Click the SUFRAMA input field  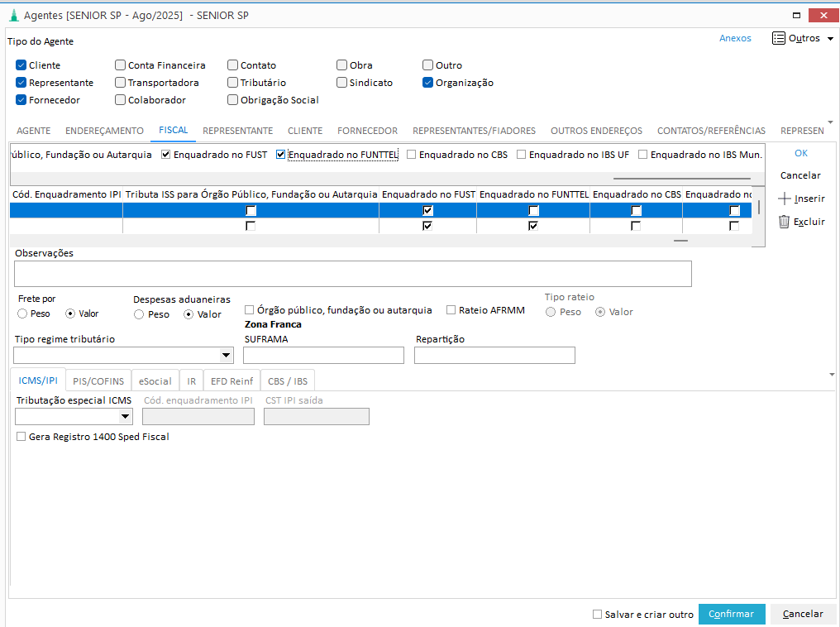point(323,356)
